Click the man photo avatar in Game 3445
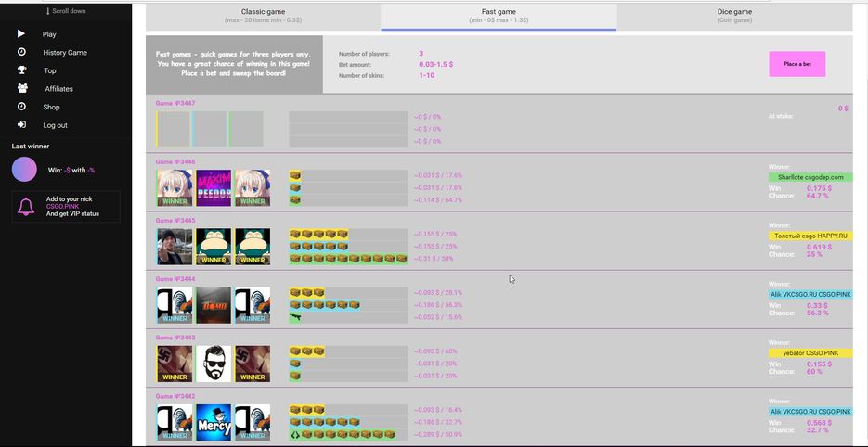This screenshot has height=447, width=868. (x=175, y=247)
